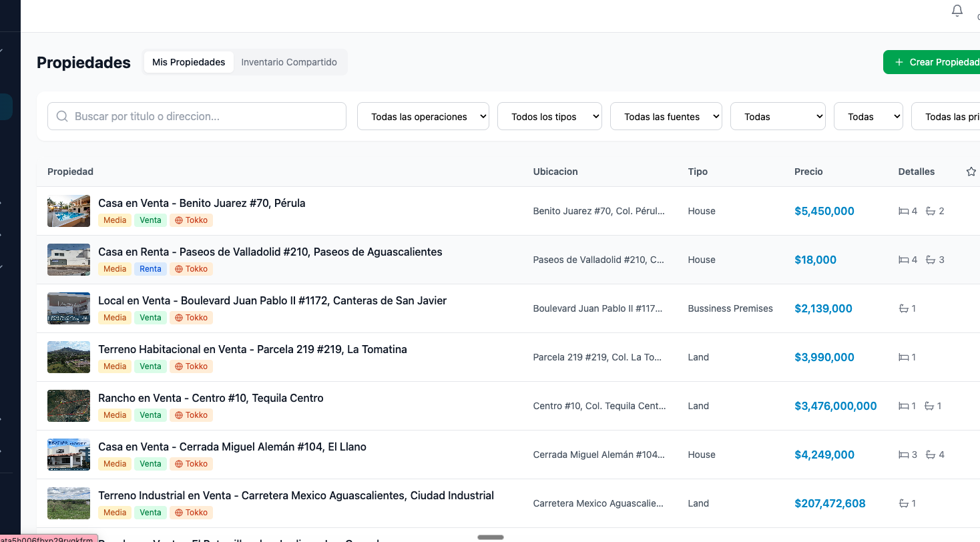This screenshot has width=980, height=542.
Task: Switch to Inventario Compartido tab
Action: pos(289,62)
